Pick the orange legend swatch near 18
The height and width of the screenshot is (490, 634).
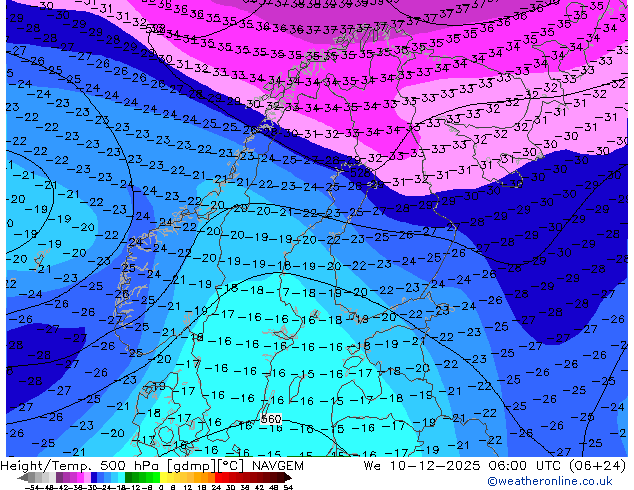(x=205, y=477)
